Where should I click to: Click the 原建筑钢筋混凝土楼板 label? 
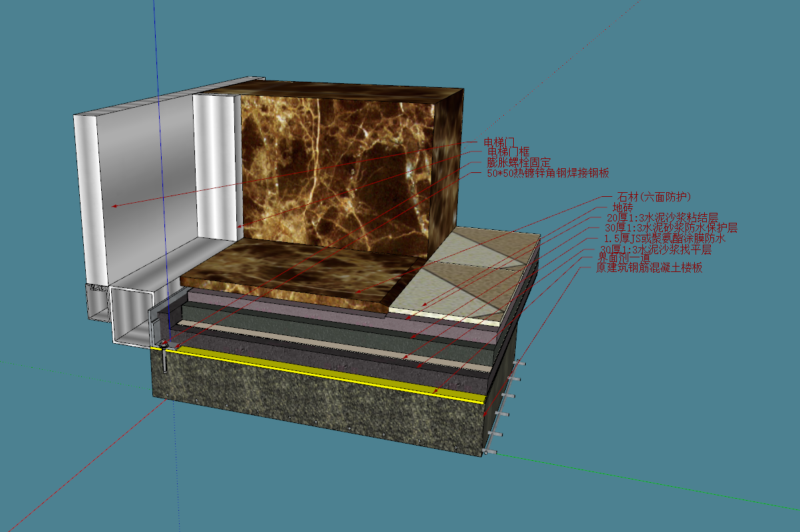pos(649,268)
